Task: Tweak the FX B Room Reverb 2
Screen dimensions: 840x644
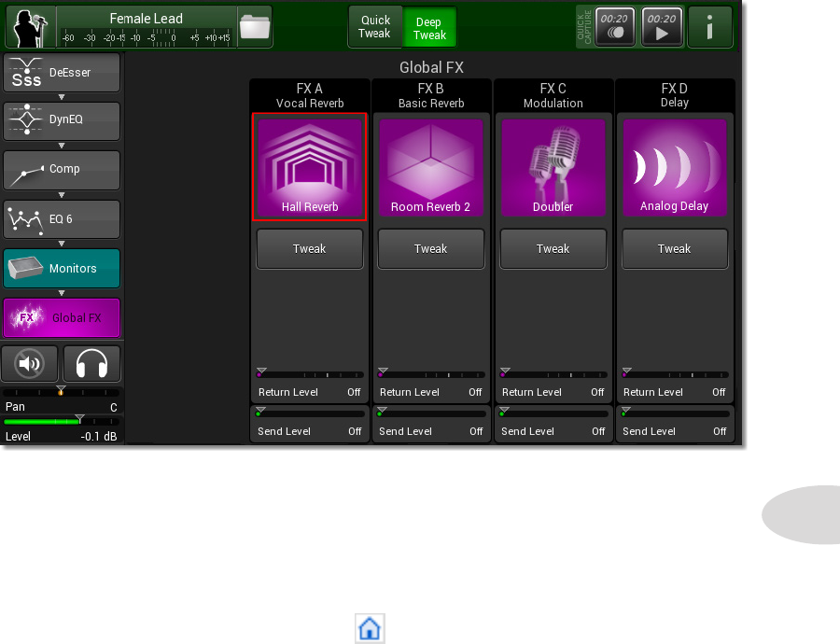Action: coord(430,249)
